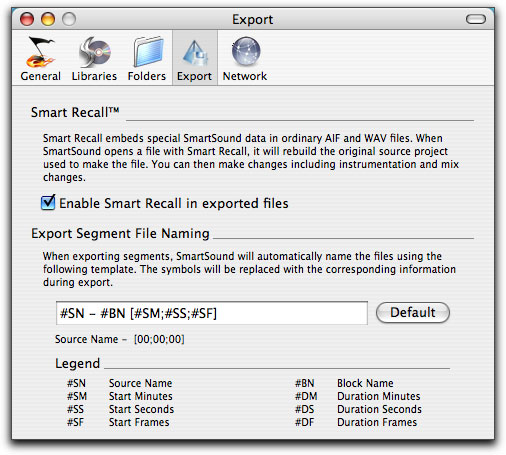Viewport: 506px width, 455px height.
Task: Click the toolbar toggle pill button
Action: point(476,19)
